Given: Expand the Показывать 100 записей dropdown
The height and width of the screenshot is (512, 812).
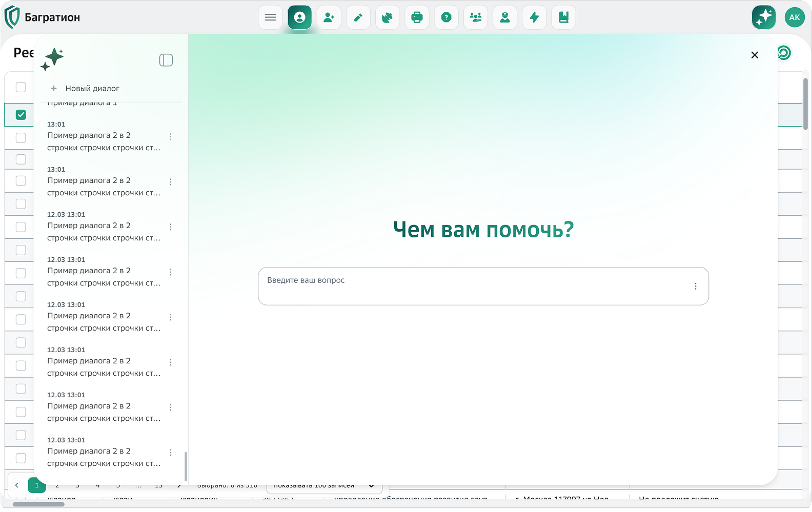Looking at the screenshot, I should coord(324,485).
